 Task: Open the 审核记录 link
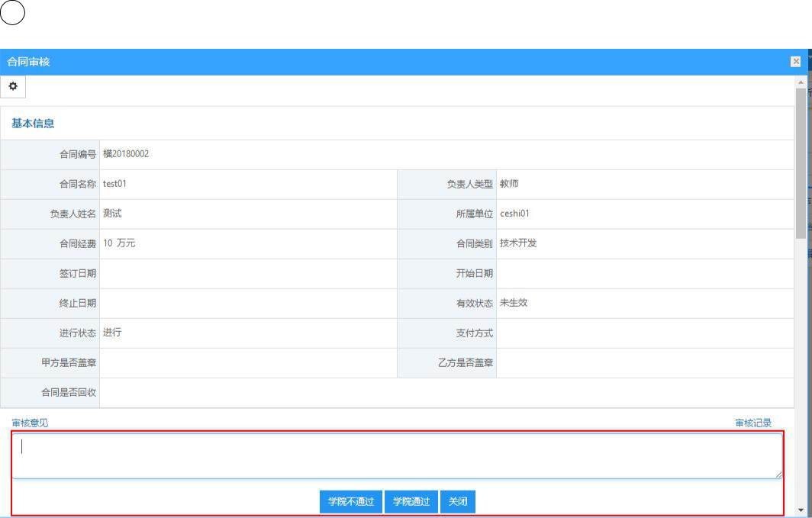pos(753,423)
